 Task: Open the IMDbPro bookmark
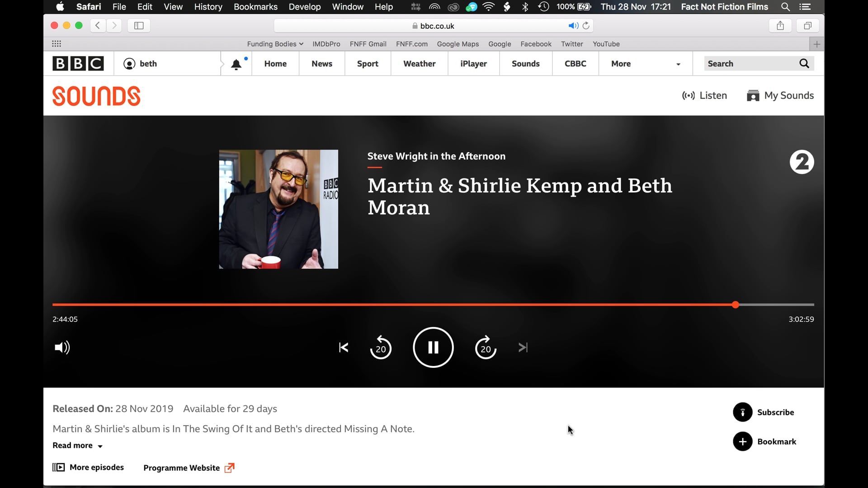tap(326, 44)
